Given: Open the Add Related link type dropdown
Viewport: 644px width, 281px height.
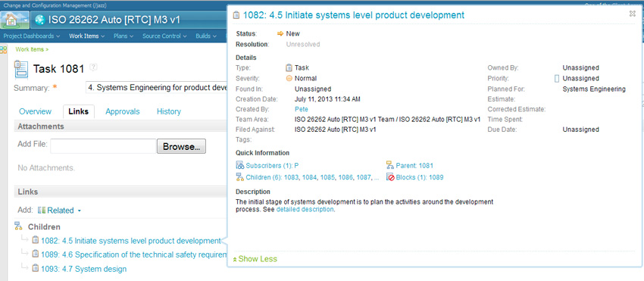Looking at the screenshot, I should (60, 211).
